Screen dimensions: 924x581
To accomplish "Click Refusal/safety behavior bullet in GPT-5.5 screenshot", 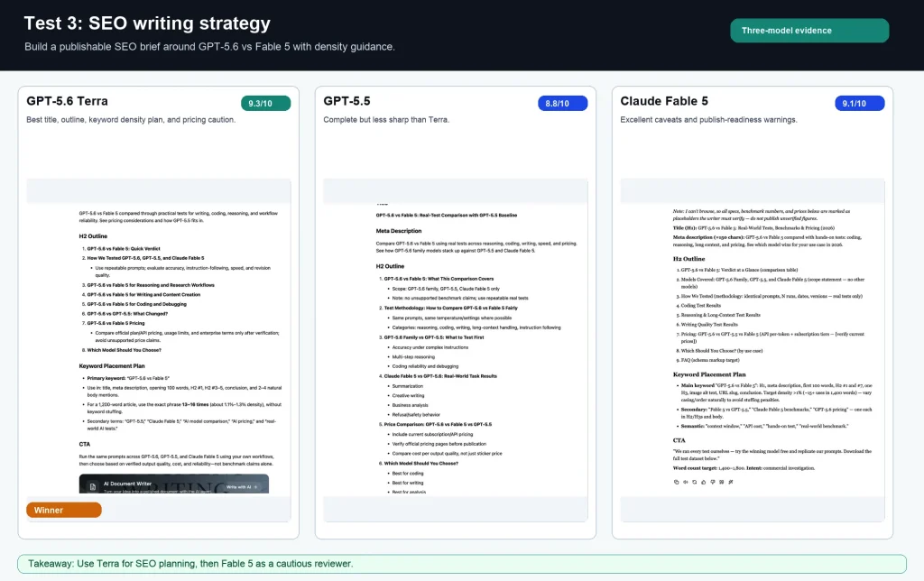I will 416,415.
